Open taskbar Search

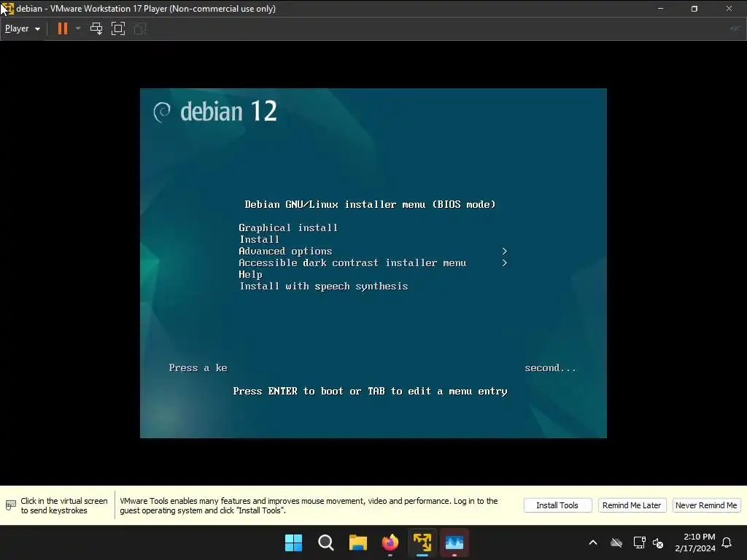pos(326,542)
